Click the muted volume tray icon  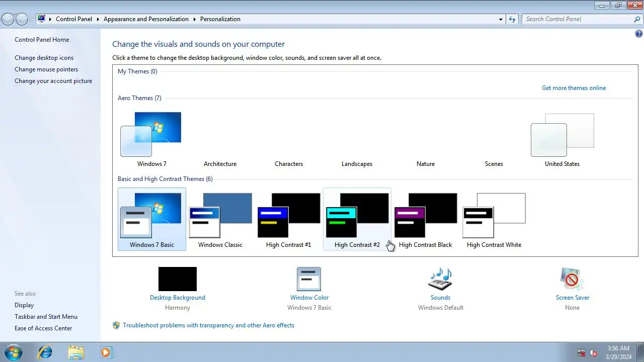click(593, 352)
